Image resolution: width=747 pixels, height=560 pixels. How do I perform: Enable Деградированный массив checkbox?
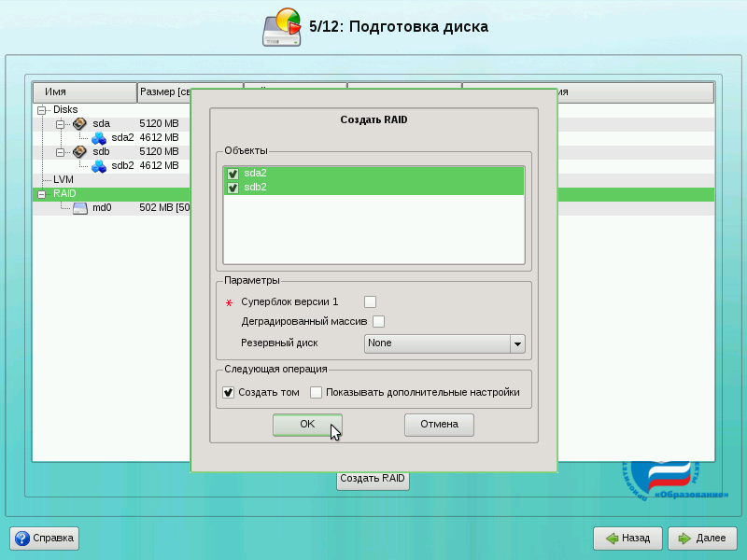click(379, 322)
